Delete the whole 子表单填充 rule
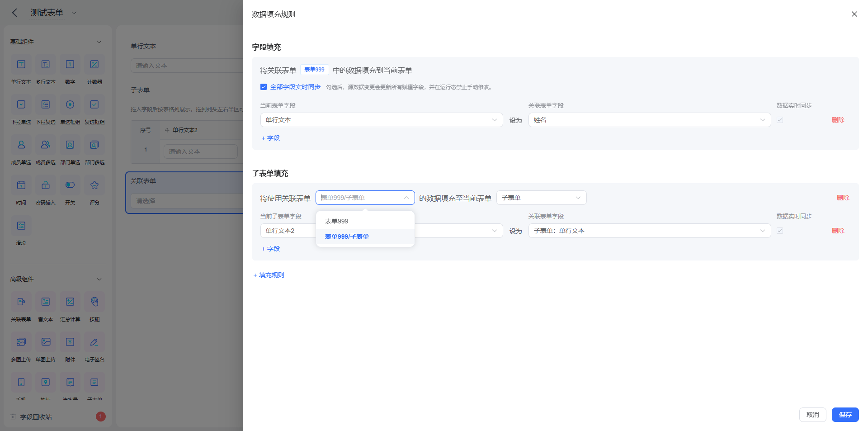Viewport: 868px width, 431px height. coord(843,198)
